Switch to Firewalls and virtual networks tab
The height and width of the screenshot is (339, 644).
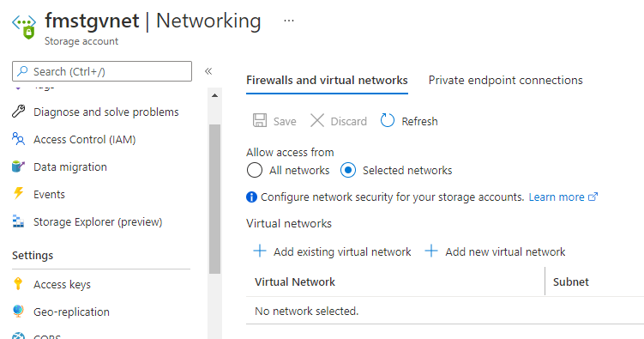(327, 80)
